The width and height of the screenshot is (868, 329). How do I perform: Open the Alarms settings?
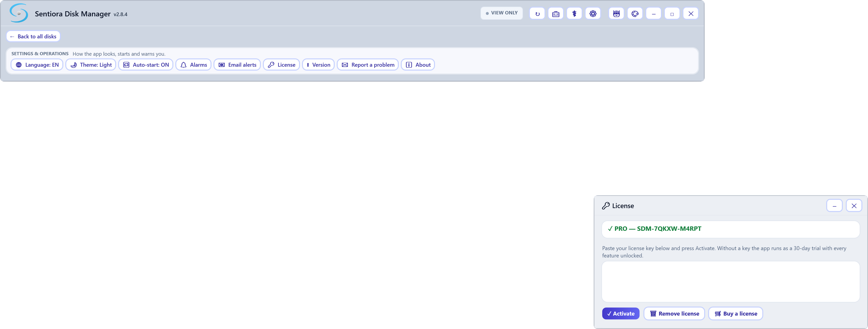point(193,65)
